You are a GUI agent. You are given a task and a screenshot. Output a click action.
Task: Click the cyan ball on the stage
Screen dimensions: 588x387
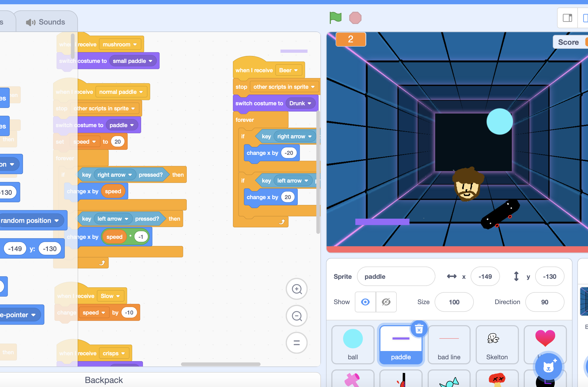(x=499, y=121)
